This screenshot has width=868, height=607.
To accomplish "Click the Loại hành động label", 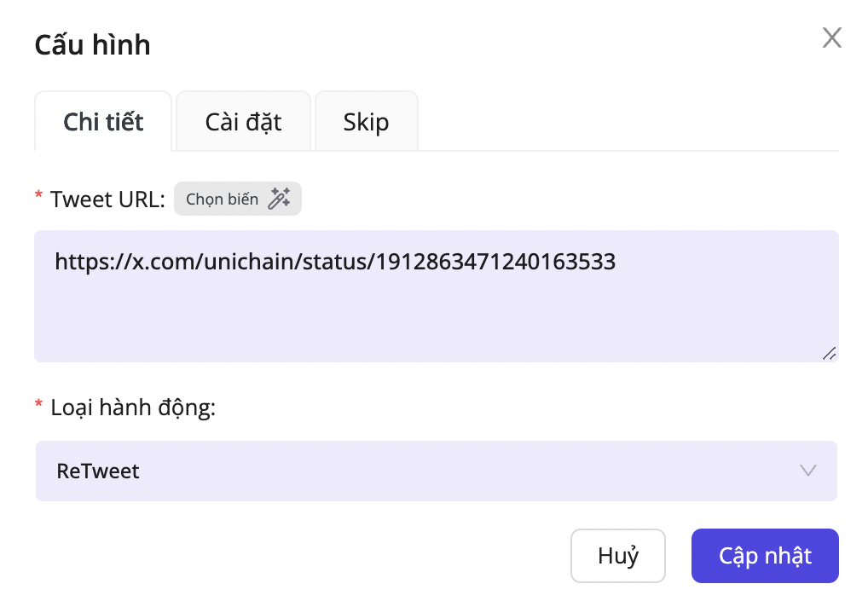I will (x=133, y=408).
